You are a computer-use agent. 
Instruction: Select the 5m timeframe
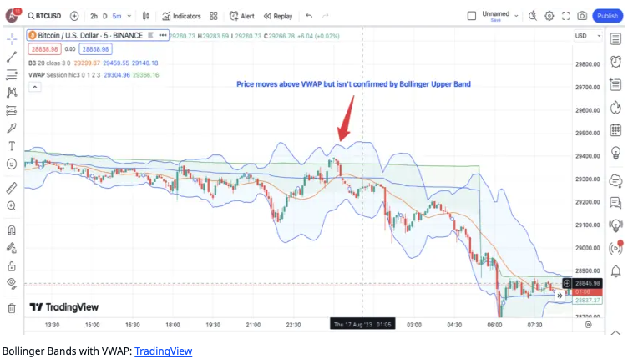click(x=117, y=16)
